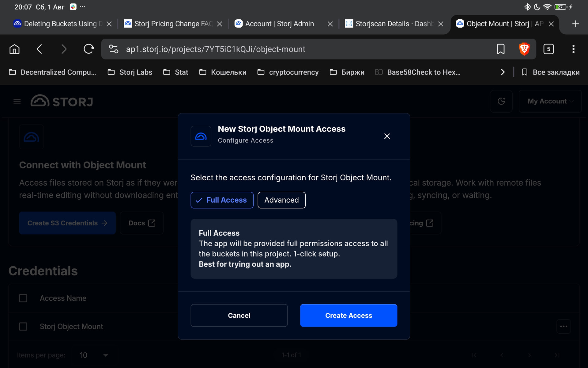Go to first page of credentials
588x368 pixels.
[474, 355]
